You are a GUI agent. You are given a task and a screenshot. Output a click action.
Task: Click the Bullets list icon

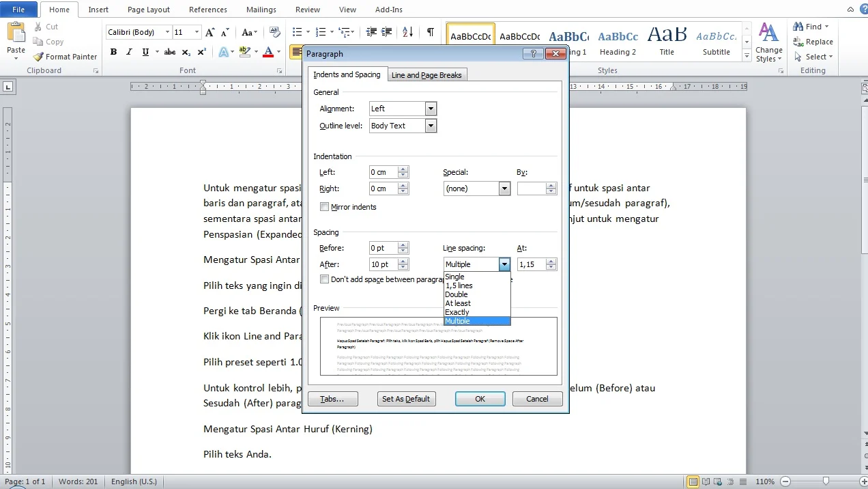[x=297, y=32]
